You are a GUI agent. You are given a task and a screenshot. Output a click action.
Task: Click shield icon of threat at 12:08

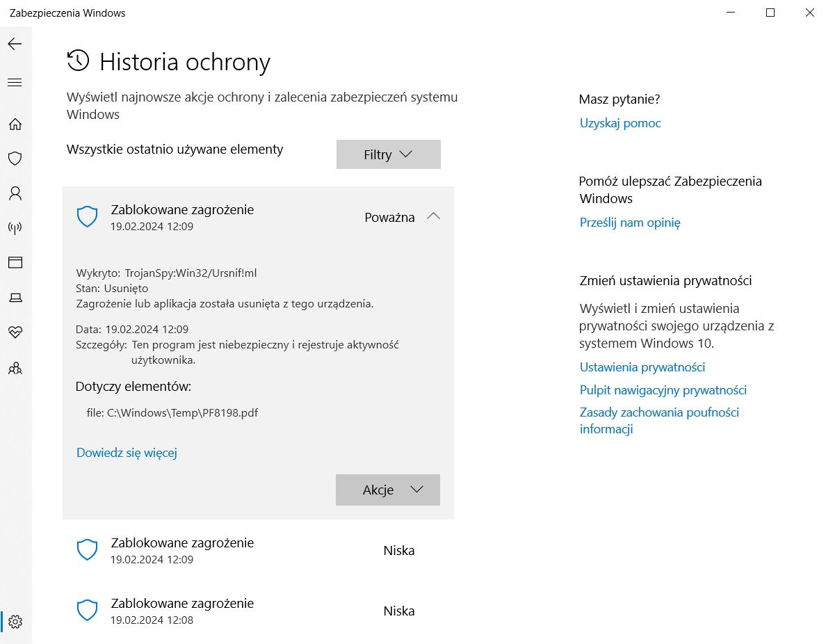(x=87, y=611)
